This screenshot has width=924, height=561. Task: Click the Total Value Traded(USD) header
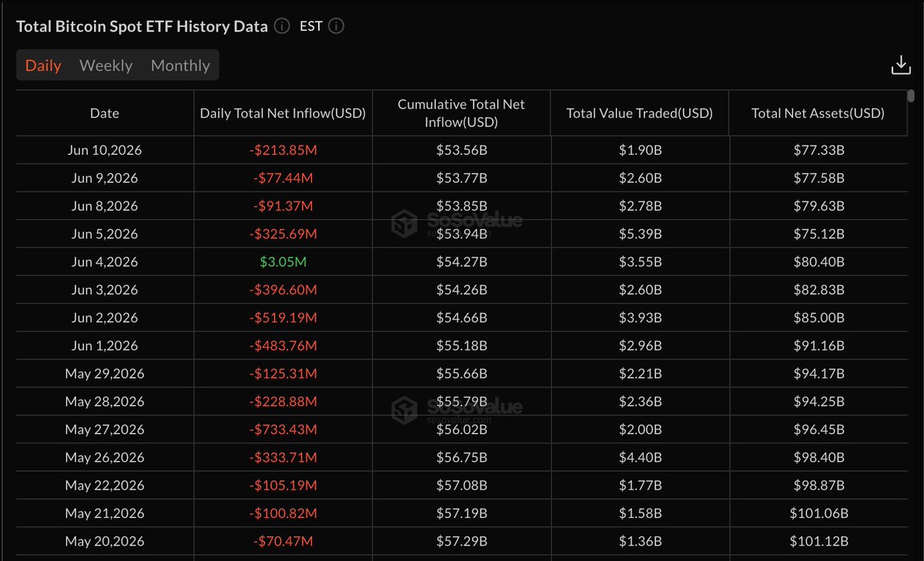[640, 113]
